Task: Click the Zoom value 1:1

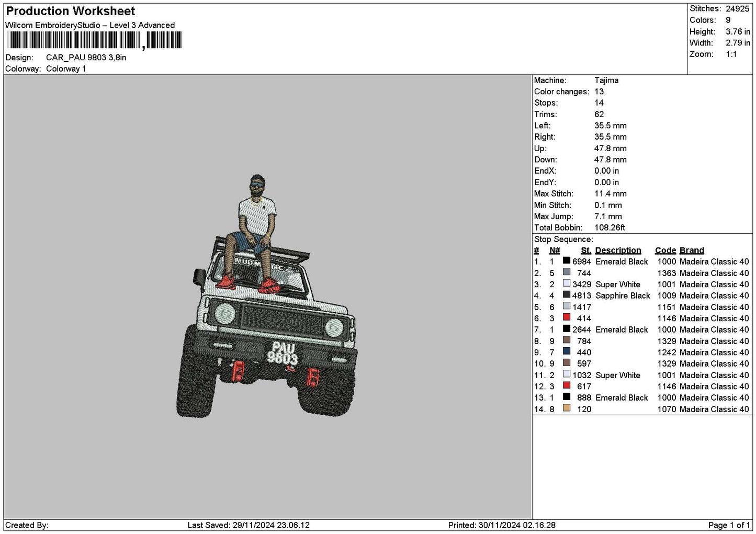Action: pos(731,54)
